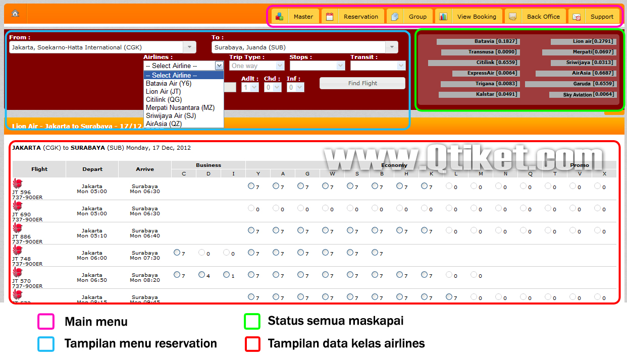The image size is (627, 364).
Task: Click the JT 596 flight number
Action: point(21,192)
